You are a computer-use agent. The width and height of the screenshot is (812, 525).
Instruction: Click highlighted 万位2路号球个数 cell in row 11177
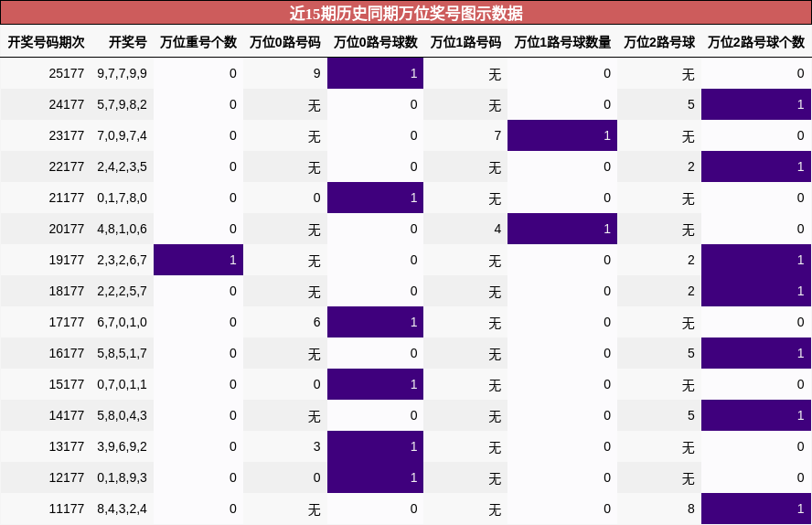click(x=756, y=509)
